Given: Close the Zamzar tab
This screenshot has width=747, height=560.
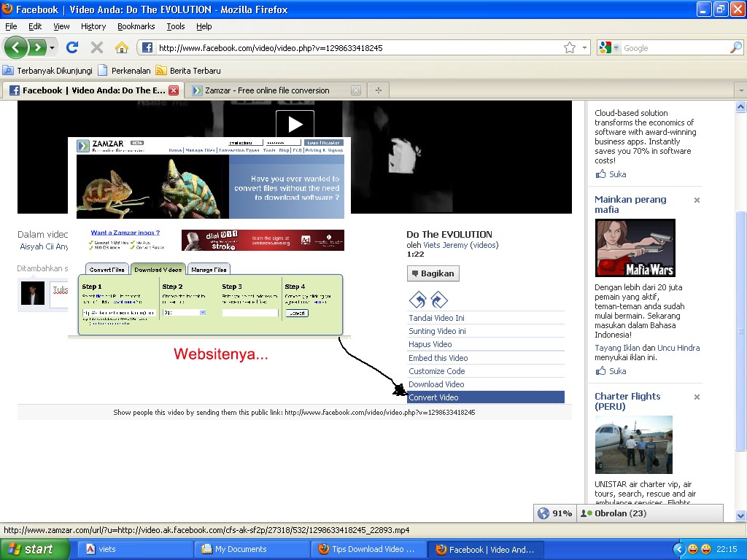Looking at the screenshot, I should point(356,90).
